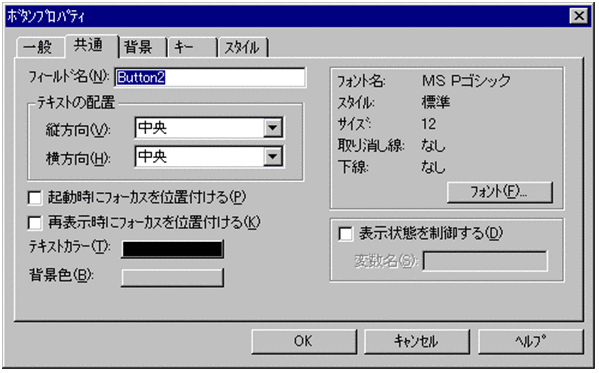
Task: Click the font size value 12
Action: [429, 124]
